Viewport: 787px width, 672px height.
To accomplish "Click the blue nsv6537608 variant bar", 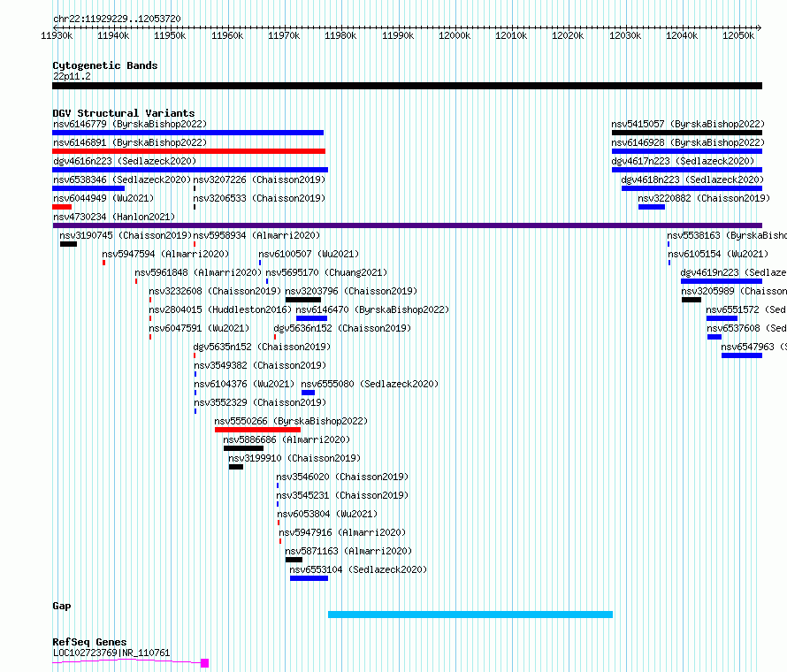I will pyautogui.click(x=714, y=337).
